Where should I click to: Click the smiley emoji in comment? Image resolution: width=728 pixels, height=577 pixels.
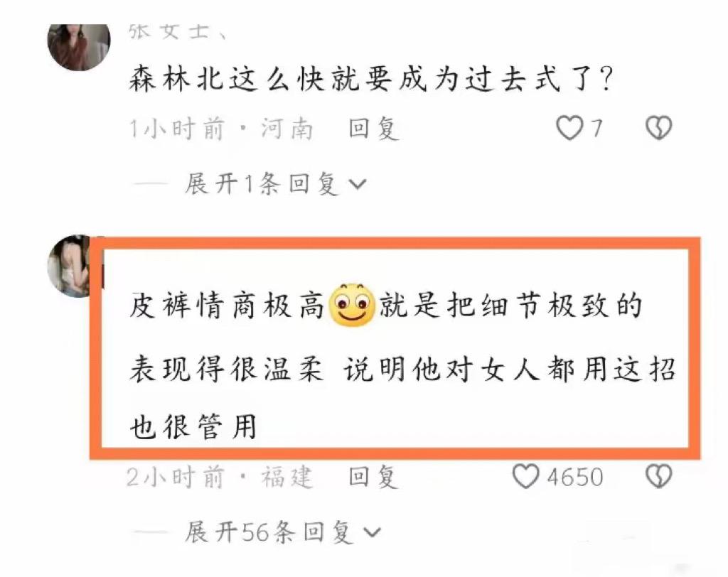(351, 305)
